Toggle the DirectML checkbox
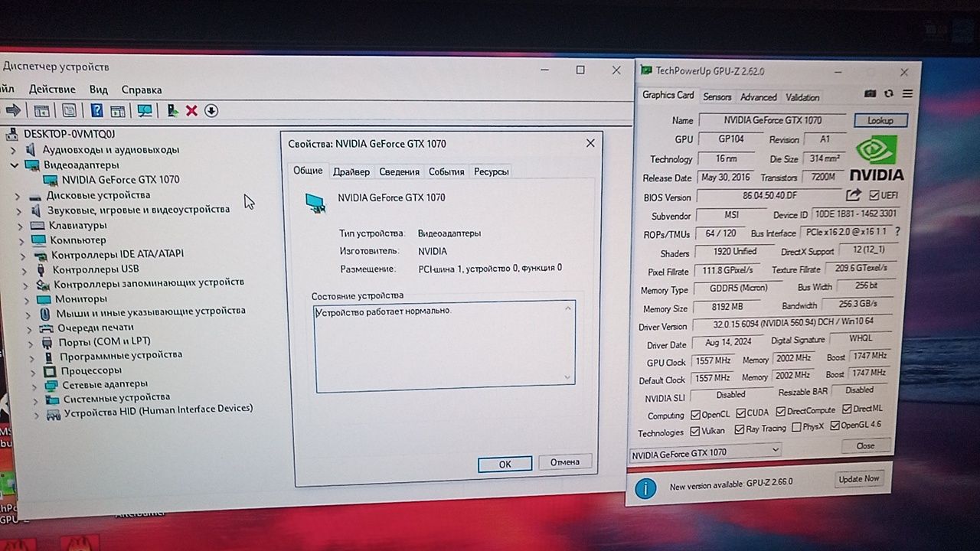This screenshot has height=551, width=980. tap(846, 409)
